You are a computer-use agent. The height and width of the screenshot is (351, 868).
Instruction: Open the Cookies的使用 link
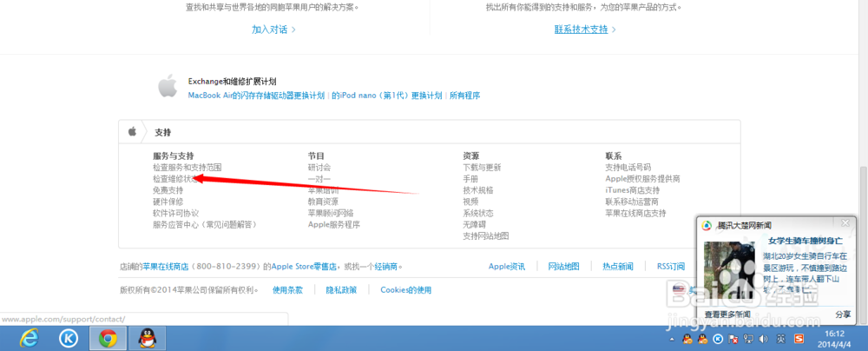point(405,290)
